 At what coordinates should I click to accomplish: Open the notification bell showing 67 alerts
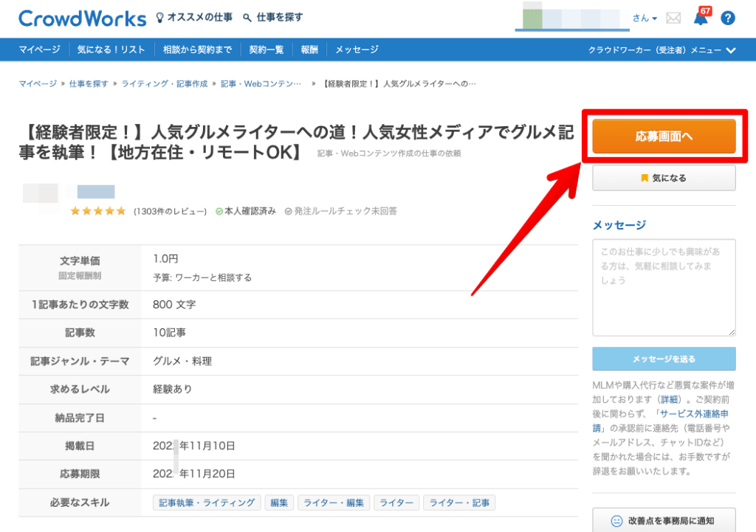coord(699,18)
